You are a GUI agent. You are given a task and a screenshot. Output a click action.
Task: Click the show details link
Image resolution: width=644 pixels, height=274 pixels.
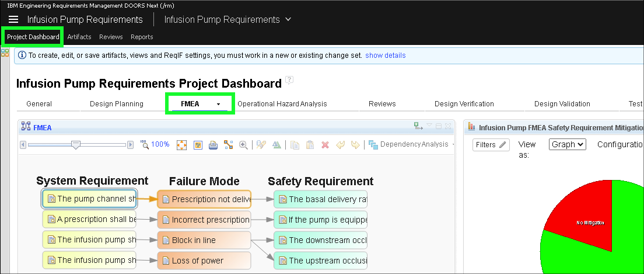coord(385,56)
